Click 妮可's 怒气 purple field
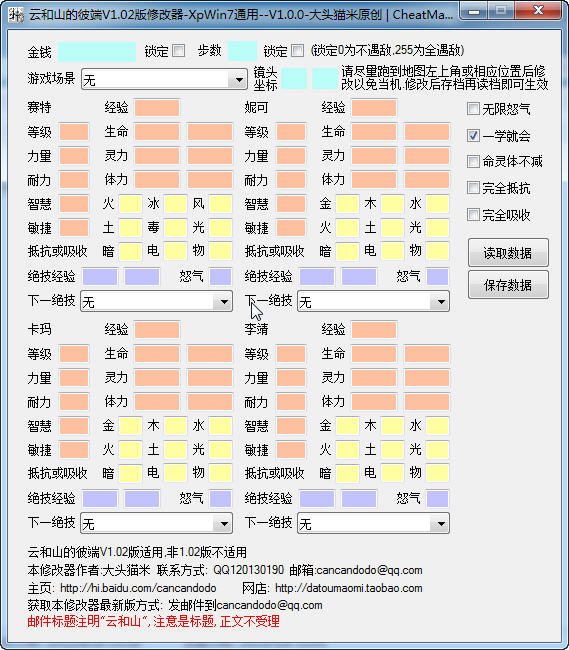This screenshot has height=650, width=569. (x=438, y=277)
